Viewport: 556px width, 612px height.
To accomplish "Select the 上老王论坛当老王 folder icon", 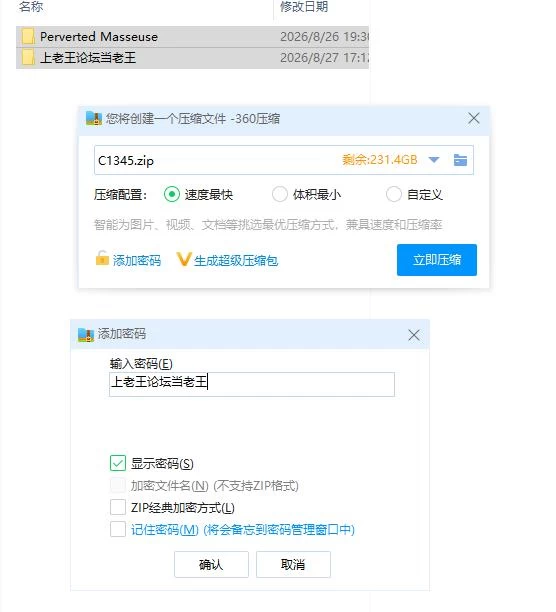I will 28,58.
